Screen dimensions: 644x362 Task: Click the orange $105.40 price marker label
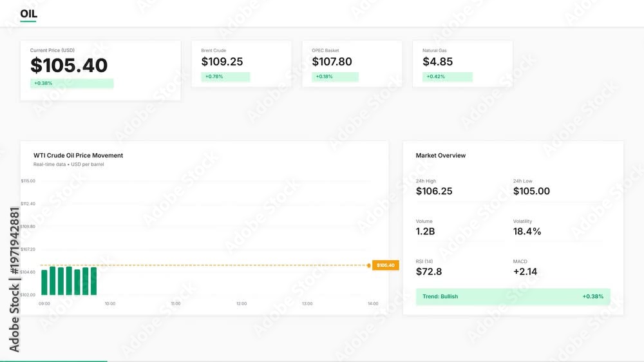[x=386, y=265]
